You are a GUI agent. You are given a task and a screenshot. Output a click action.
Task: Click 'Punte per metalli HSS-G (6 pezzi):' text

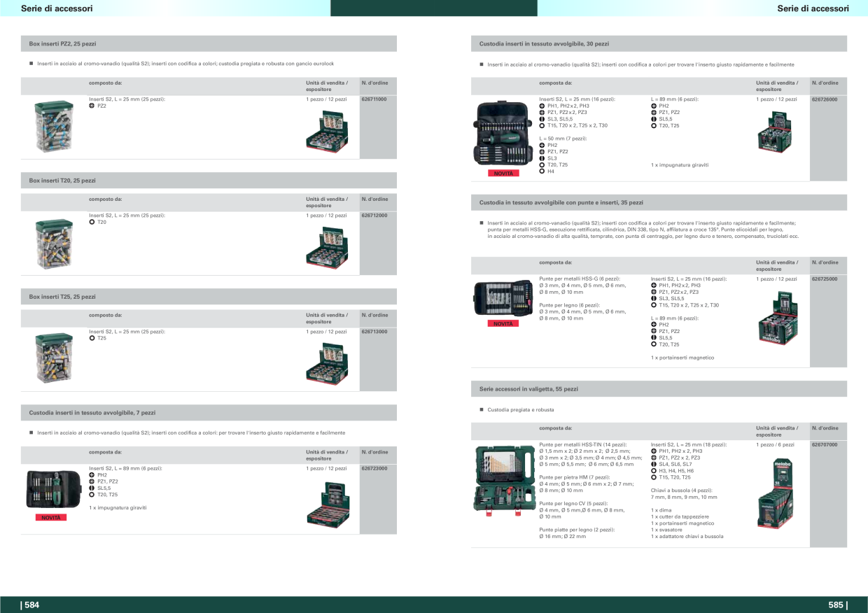point(580,279)
